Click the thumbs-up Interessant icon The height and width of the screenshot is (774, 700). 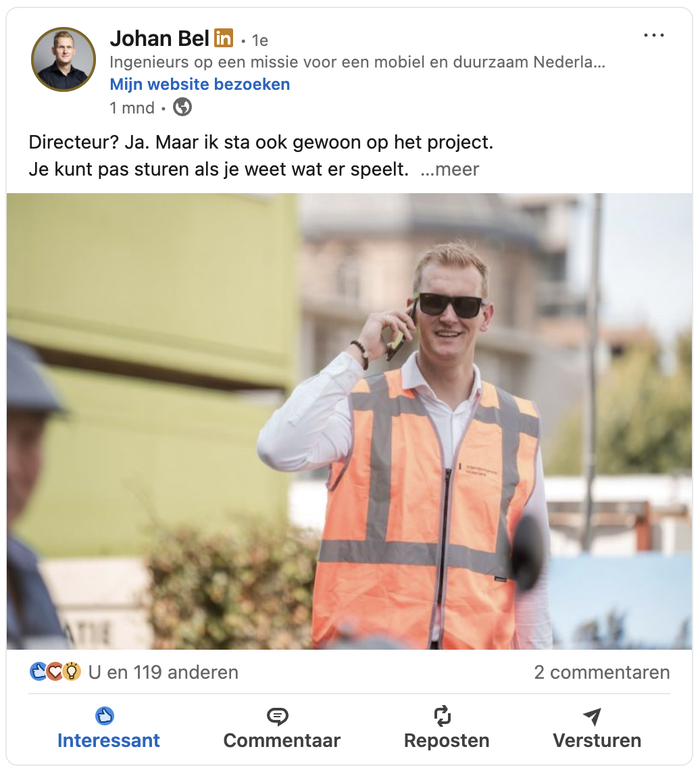click(x=105, y=716)
